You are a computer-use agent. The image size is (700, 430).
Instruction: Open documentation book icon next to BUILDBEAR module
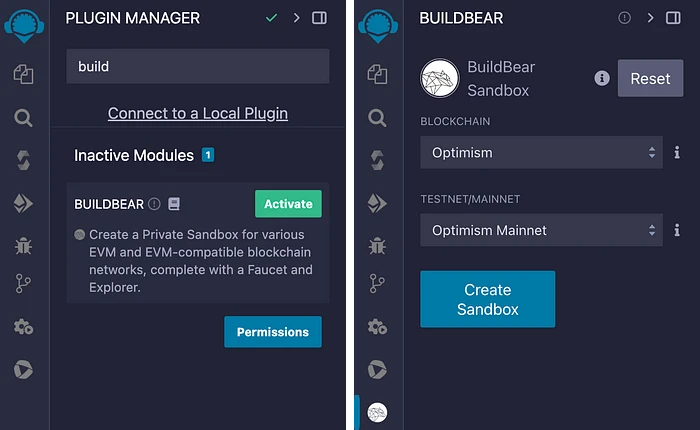(174, 204)
